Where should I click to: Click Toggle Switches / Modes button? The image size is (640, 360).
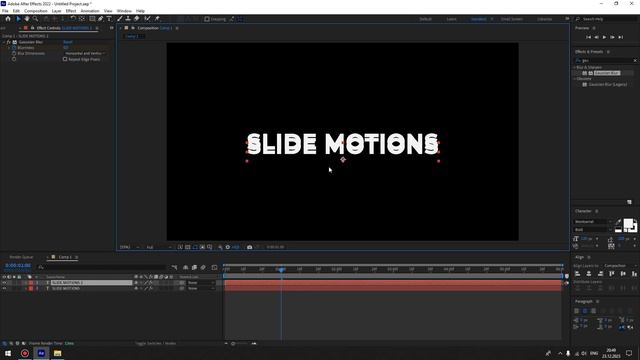point(156,344)
